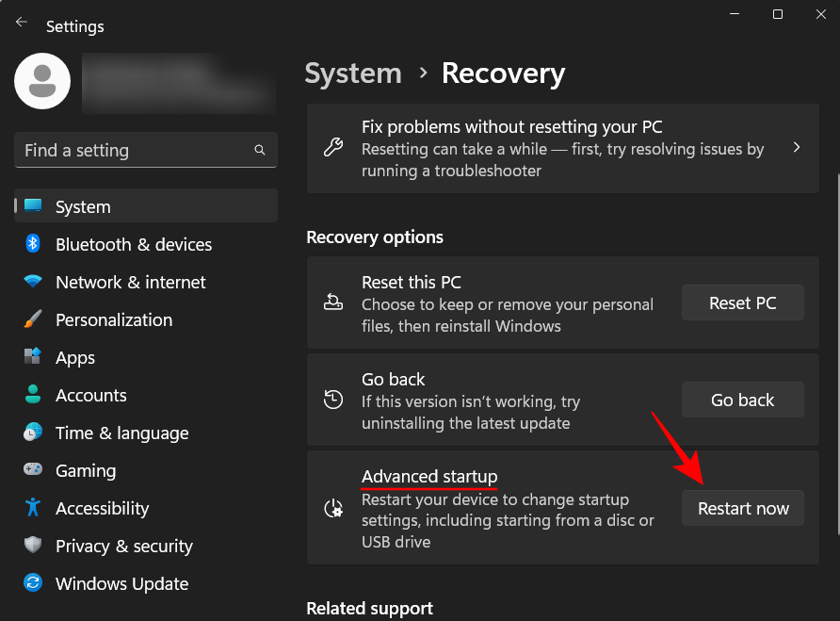
Task: Open Windows Update from the sidebar menu
Action: tap(121, 583)
